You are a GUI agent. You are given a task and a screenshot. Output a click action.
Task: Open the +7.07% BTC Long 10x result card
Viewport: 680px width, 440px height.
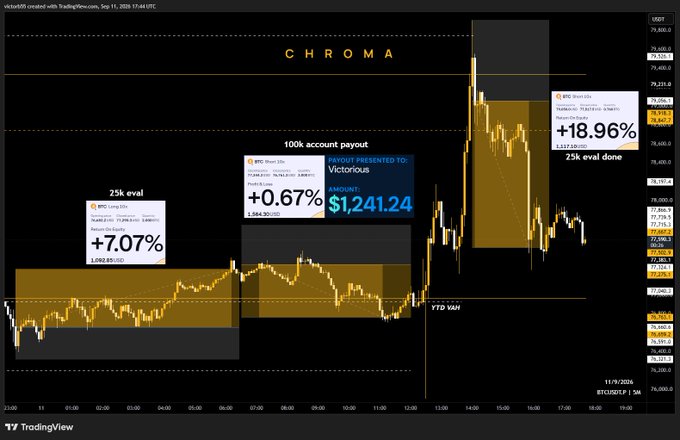pos(126,232)
